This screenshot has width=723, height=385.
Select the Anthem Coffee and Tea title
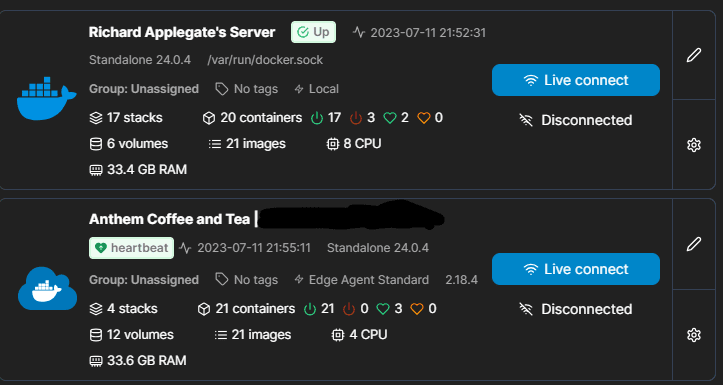[169, 219]
